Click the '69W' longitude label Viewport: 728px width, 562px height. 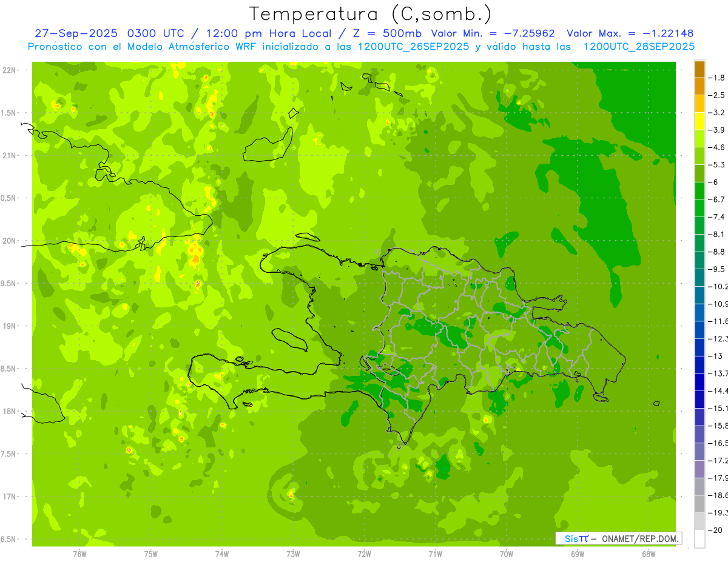578,554
